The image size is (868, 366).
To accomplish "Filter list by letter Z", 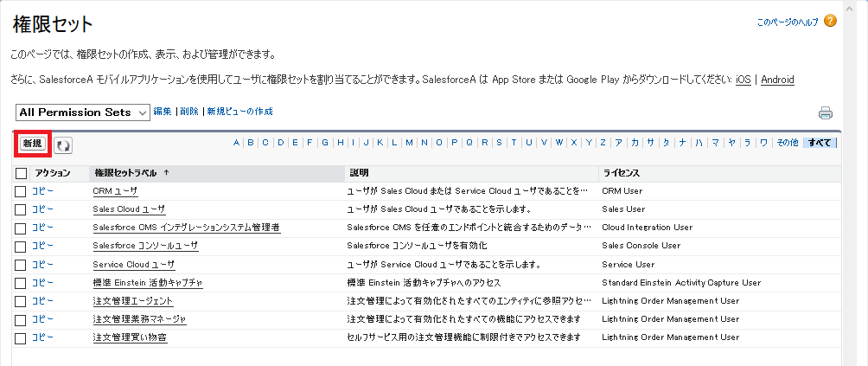I will click(x=603, y=142).
